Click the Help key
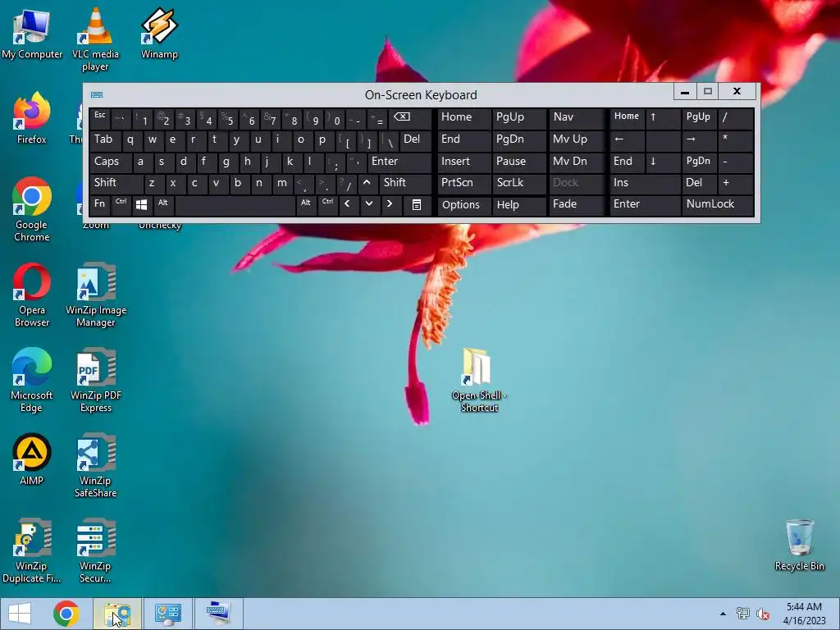The image size is (840, 630). pyautogui.click(x=518, y=204)
